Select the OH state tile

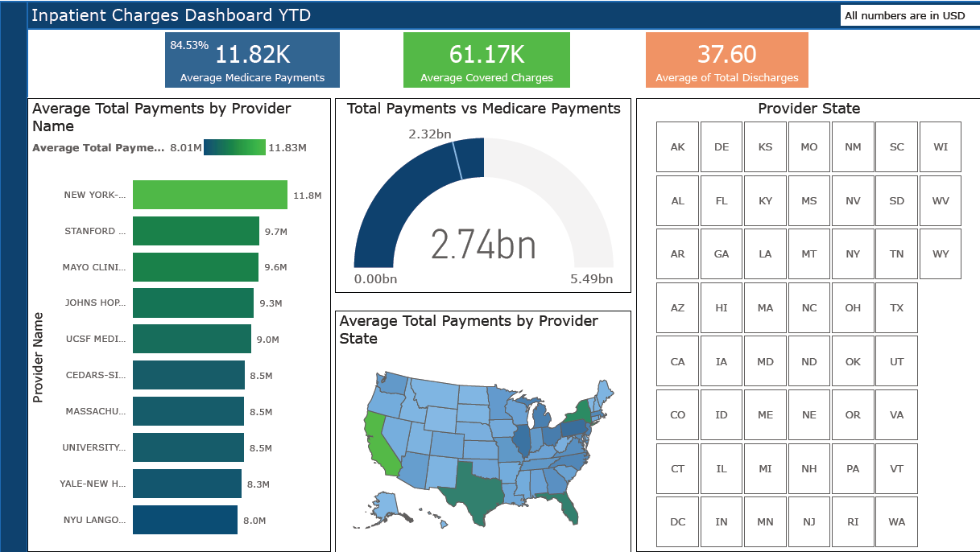click(853, 307)
